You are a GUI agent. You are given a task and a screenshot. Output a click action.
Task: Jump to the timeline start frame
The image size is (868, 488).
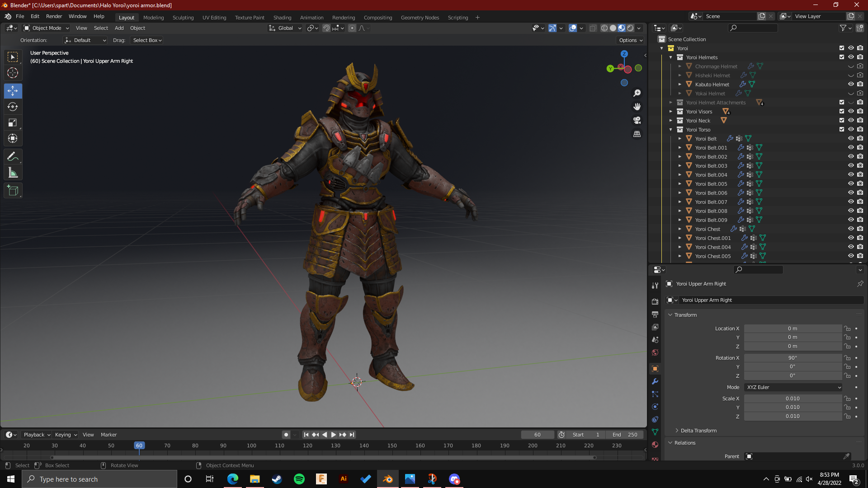(x=306, y=435)
